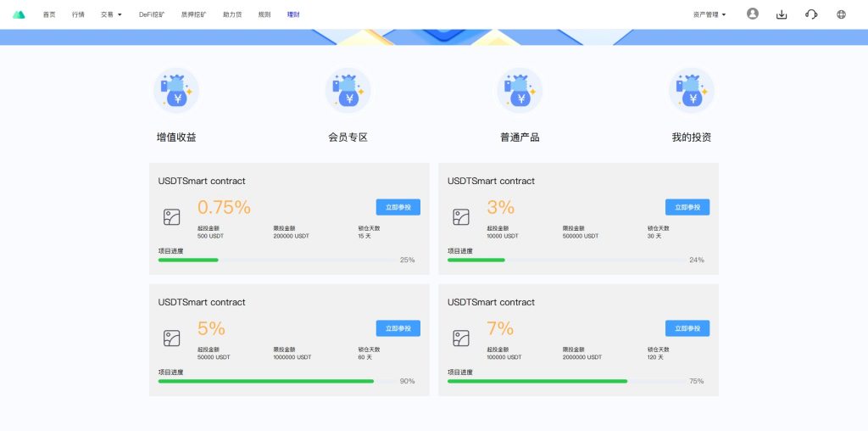This screenshot has width=868, height=431.
Task: Click the 100000 USDT minimum amount
Action: click(504, 357)
